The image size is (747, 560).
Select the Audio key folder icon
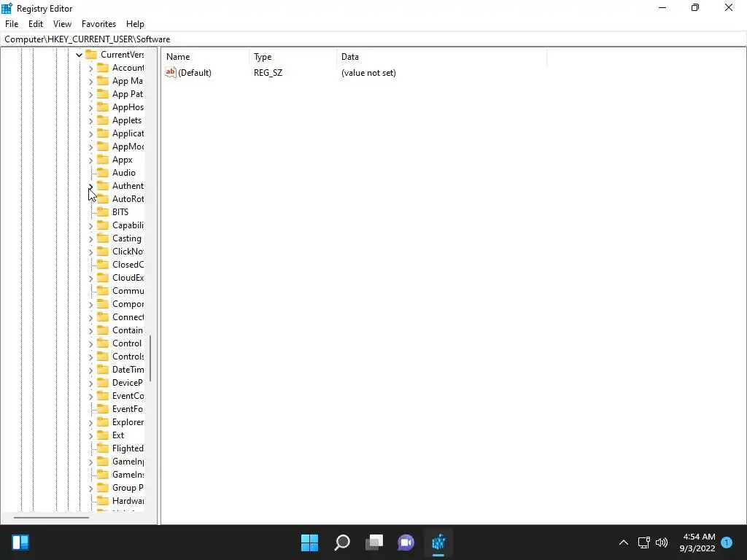coord(103,172)
